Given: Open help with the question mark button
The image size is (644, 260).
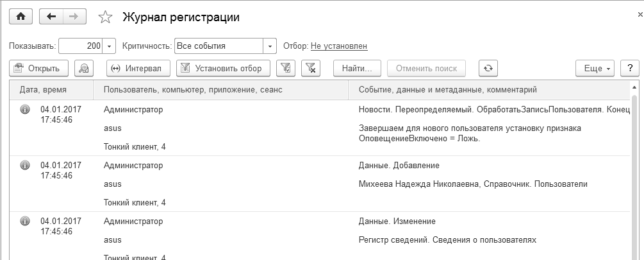Looking at the screenshot, I should coord(630,68).
